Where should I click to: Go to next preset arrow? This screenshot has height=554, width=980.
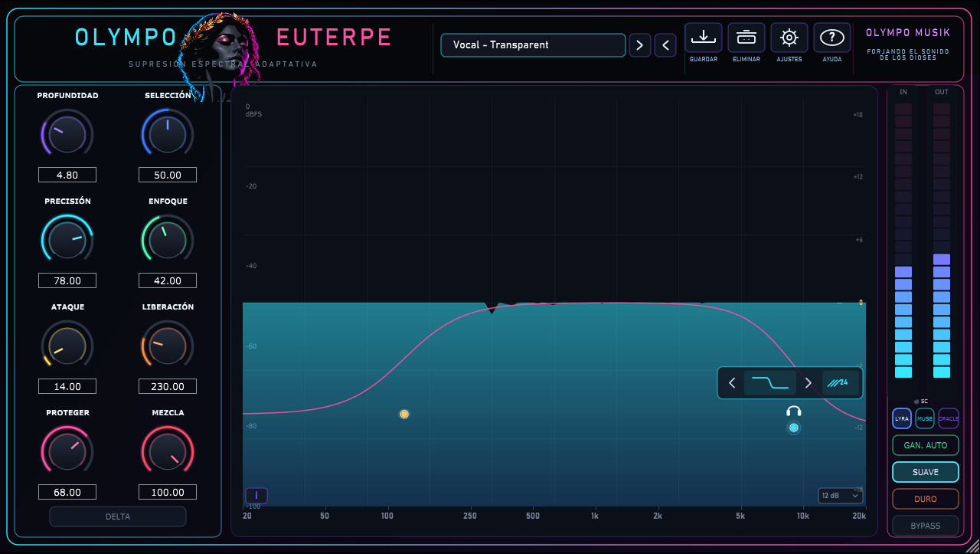coord(640,45)
